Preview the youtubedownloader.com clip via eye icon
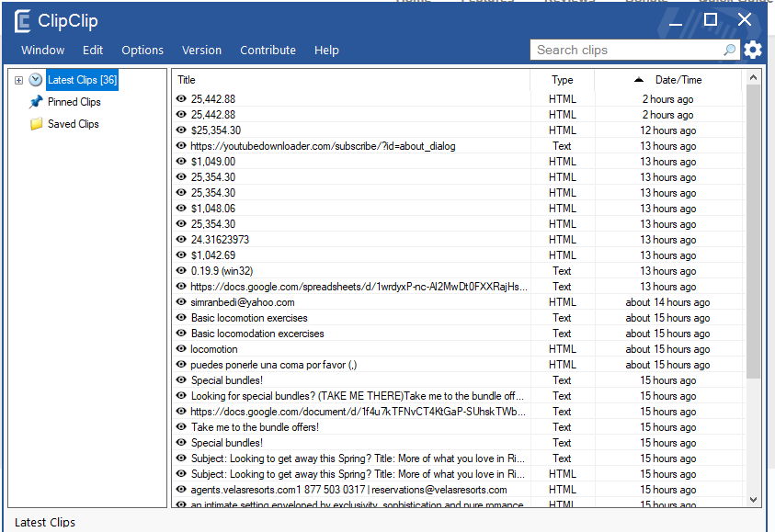This screenshot has width=775, height=532. point(181,146)
